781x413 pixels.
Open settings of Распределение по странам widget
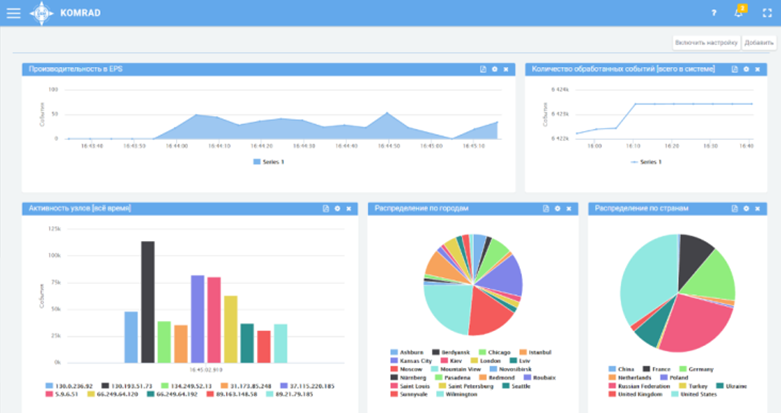pyautogui.click(x=746, y=209)
